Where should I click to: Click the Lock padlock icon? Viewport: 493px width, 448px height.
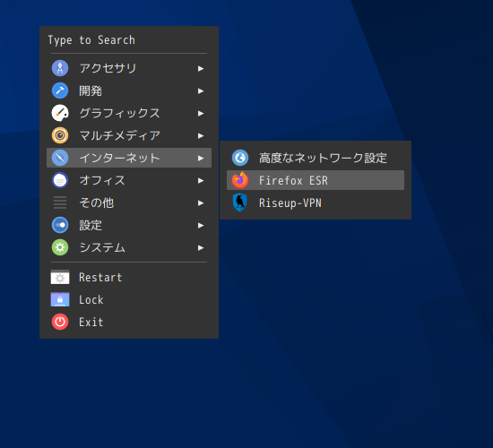point(60,299)
